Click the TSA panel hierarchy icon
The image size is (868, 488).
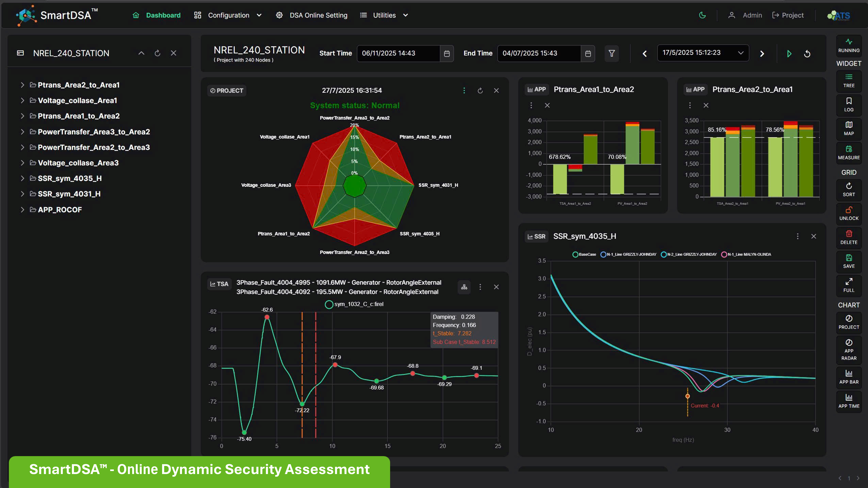click(x=464, y=287)
